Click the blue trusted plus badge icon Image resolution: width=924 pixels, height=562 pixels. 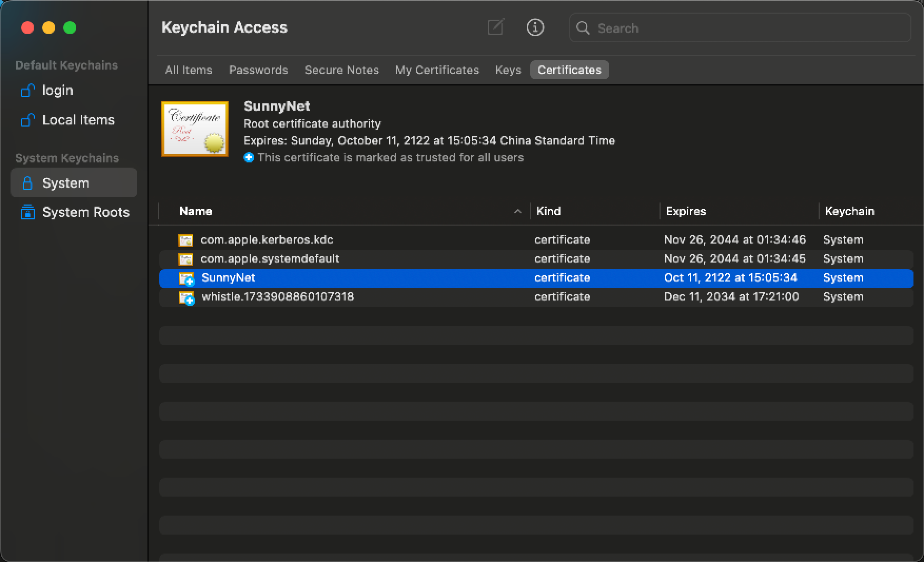pyautogui.click(x=249, y=158)
